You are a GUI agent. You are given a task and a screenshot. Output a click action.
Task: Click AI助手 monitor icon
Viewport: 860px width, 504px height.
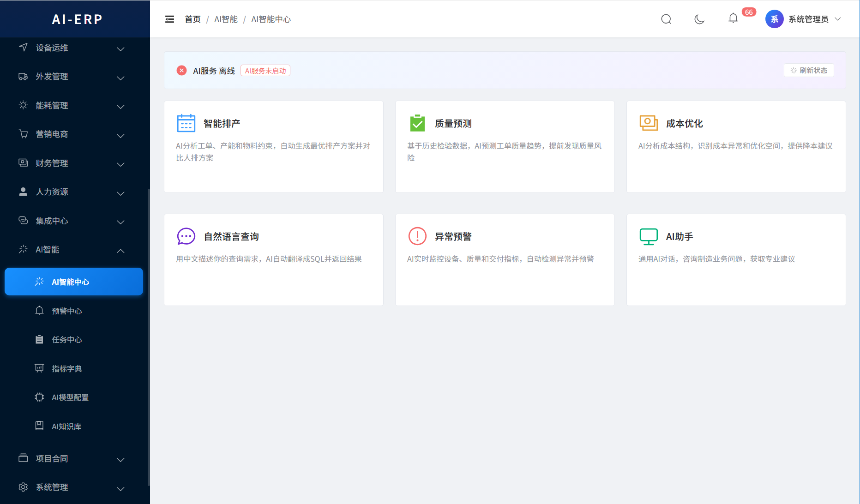[649, 236]
